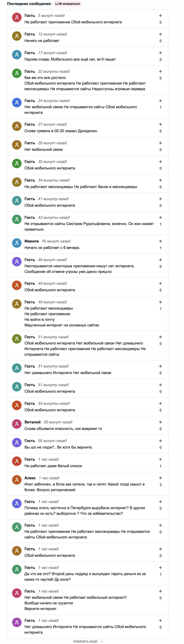Open Виталий username link

point(32,422)
